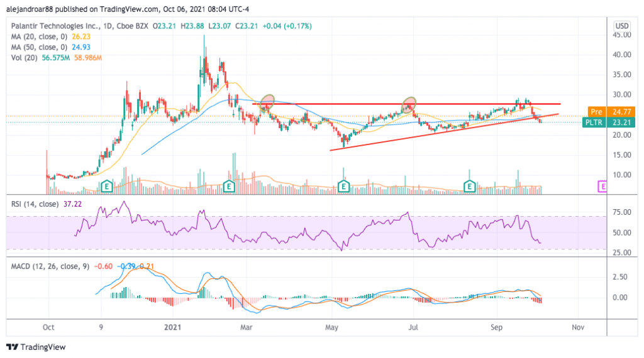
Task: Click the Vol (20) indicator legend
Action: click(x=25, y=58)
